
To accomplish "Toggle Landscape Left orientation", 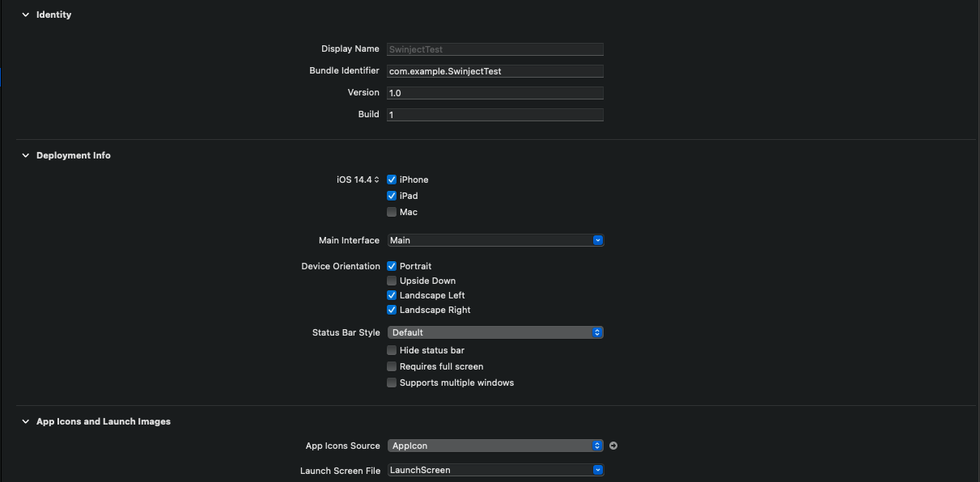I will (392, 295).
